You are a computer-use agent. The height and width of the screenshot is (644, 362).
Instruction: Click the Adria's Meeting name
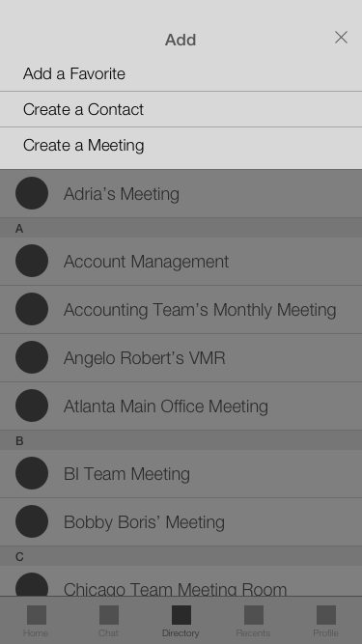pyautogui.click(x=122, y=194)
